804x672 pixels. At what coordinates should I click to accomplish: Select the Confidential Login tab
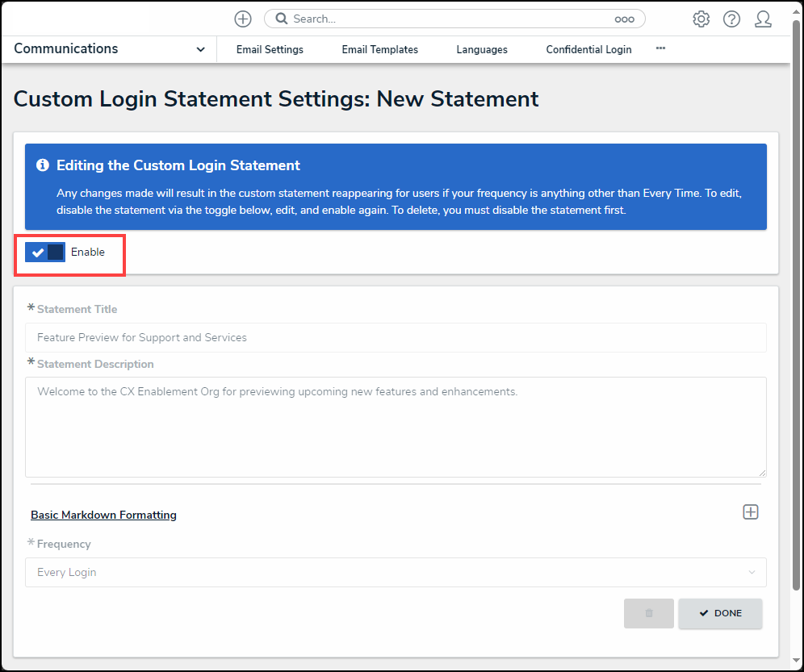pos(588,50)
